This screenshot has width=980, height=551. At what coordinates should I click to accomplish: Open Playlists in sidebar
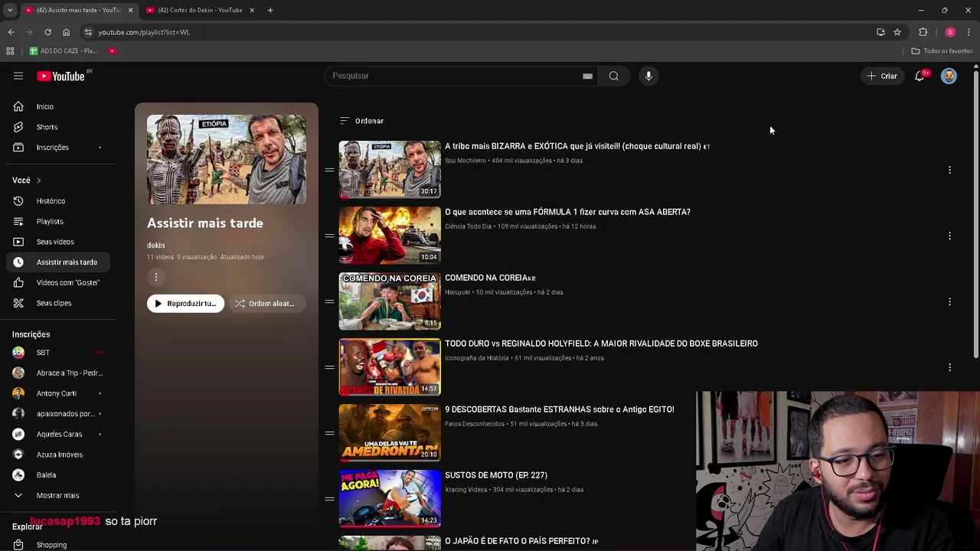tap(59, 221)
